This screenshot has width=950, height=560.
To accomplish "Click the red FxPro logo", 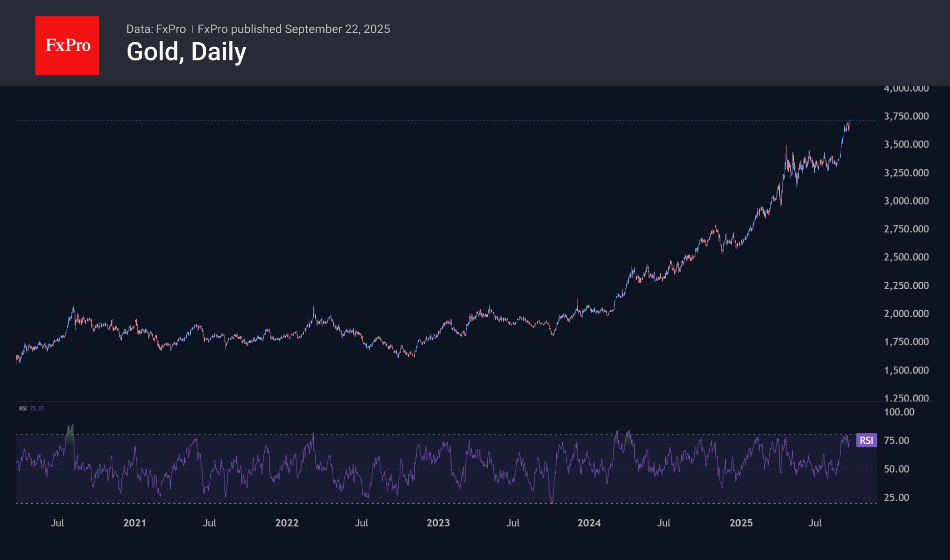I will tap(67, 46).
